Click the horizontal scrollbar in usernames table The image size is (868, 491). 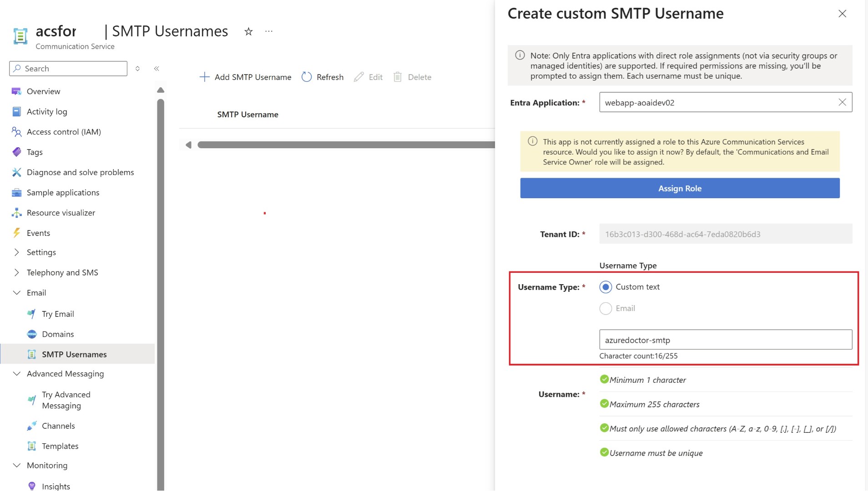(x=346, y=145)
